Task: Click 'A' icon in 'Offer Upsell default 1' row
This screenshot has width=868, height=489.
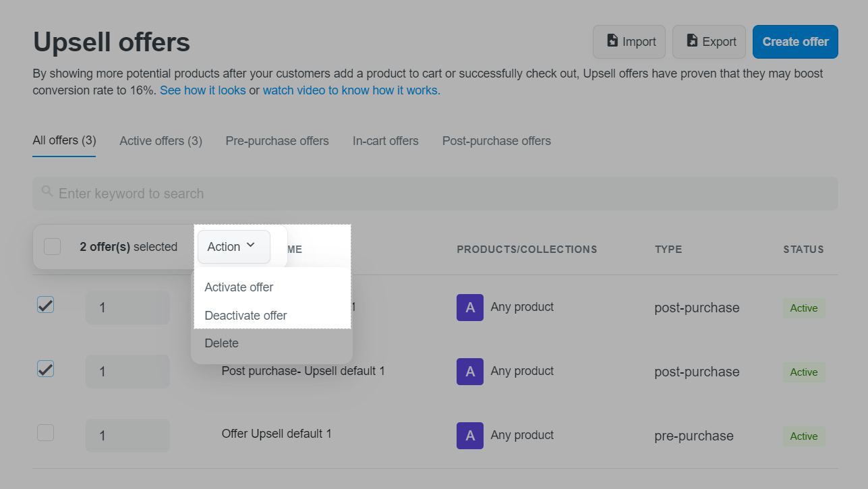Action: (x=470, y=436)
